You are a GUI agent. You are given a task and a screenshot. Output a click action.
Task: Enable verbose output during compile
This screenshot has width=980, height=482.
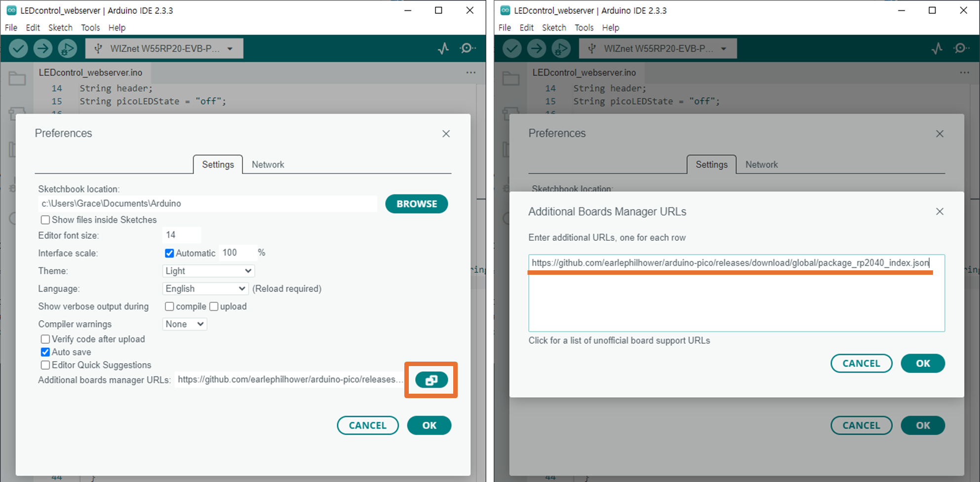tap(169, 306)
